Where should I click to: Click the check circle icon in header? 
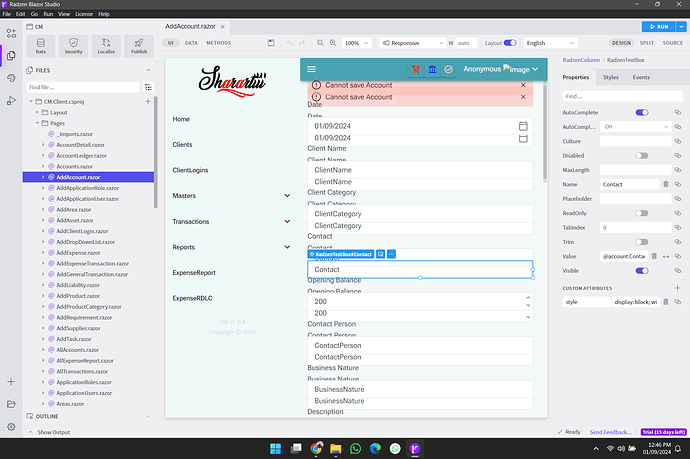tap(448, 69)
